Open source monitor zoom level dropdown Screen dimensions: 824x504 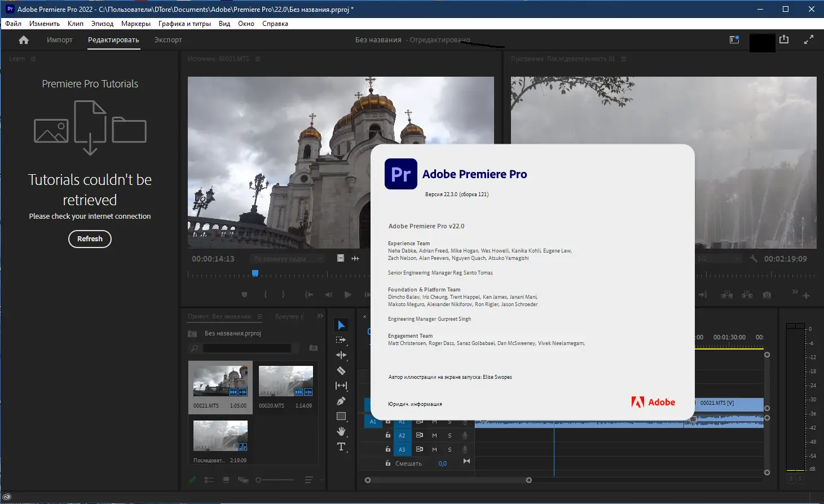(x=287, y=259)
